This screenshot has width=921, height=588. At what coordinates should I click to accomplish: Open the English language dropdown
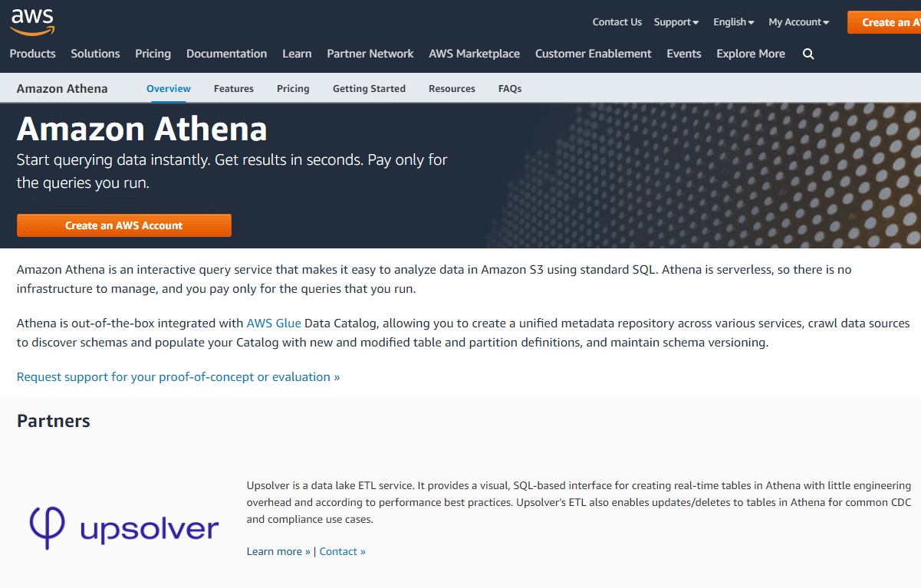click(734, 22)
